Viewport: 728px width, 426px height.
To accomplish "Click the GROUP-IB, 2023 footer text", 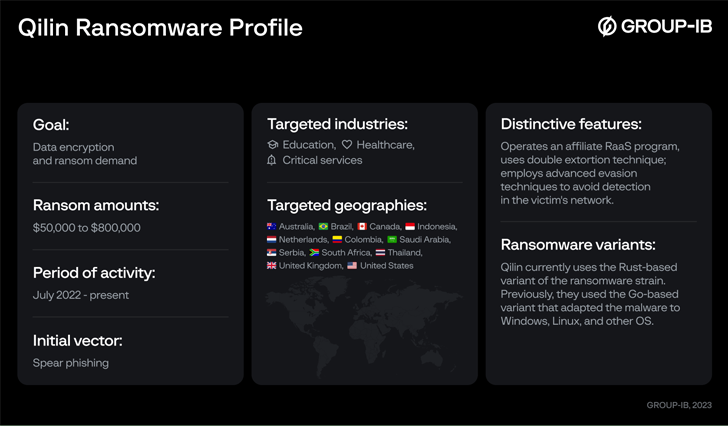I will click(679, 406).
